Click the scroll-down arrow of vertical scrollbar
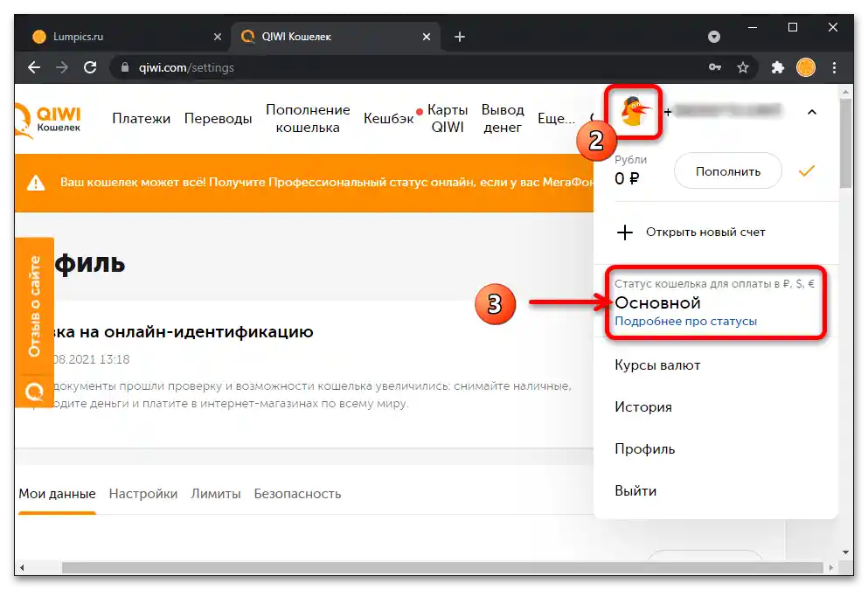The height and width of the screenshot is (590, 868). coord(845,552)
